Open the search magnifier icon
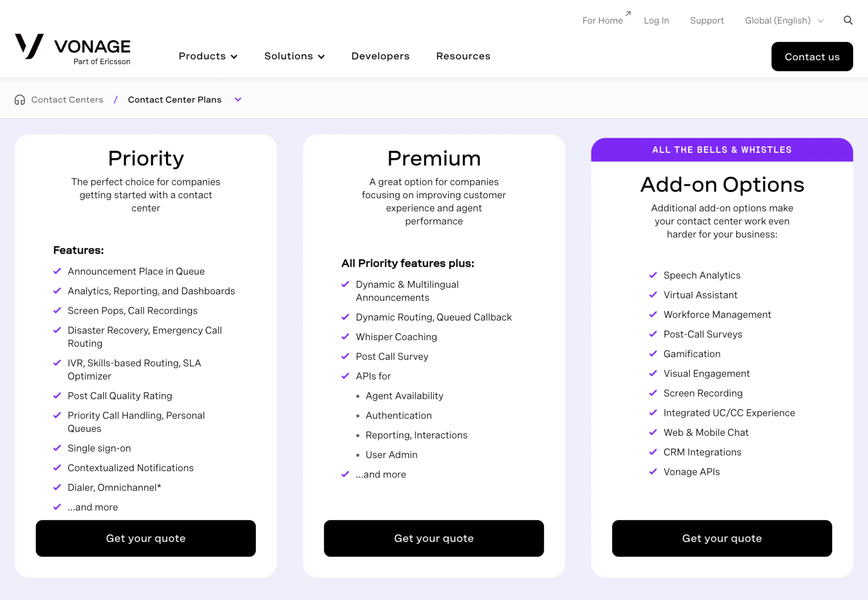 [848, 20]
